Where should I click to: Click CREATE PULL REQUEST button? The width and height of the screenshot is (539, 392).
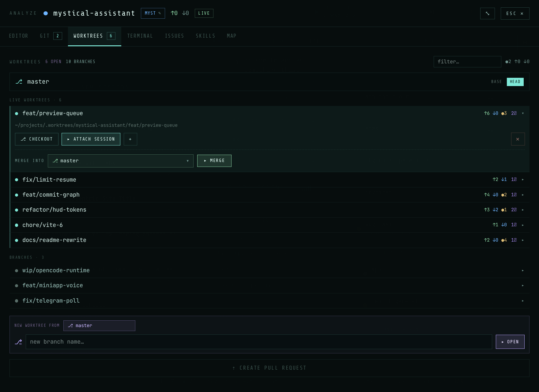269,368
